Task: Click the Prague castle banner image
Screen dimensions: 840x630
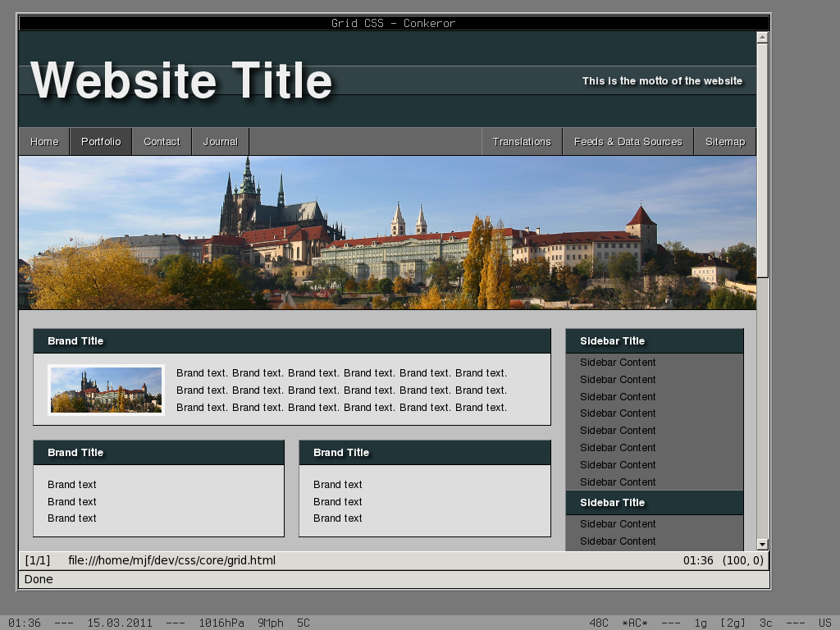Action: pyautogui.click(x=387, y=233)
